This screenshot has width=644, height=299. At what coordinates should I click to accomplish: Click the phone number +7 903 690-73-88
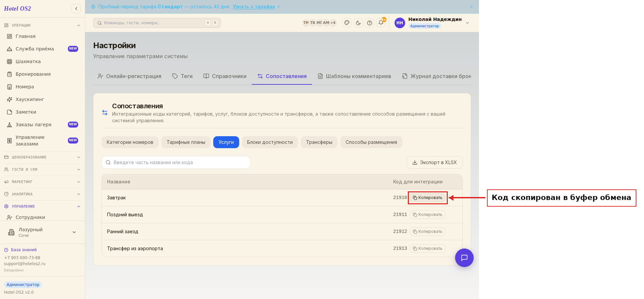[x=22, y=258]
